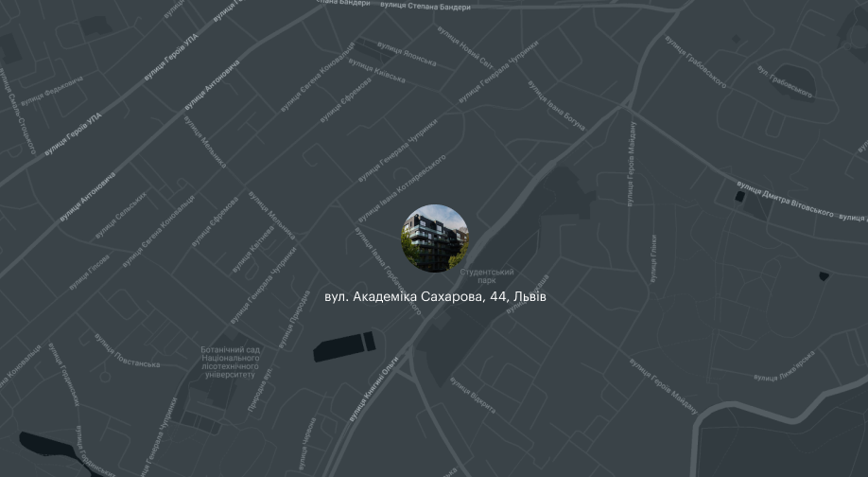868x477 pixels.
Task: Select the 'вулиця Новий Світ' street label
Action: [x=465, y=47]
